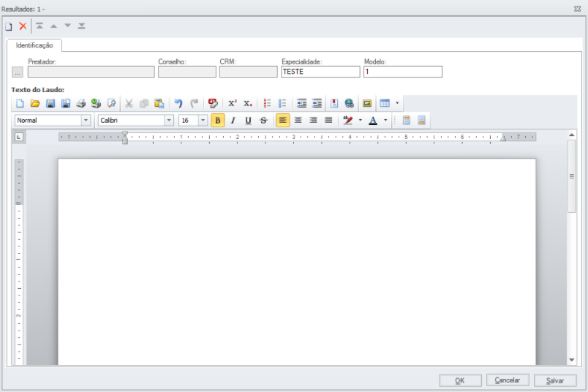Open the highlight color dropdown arrow
The height and width of the screenshot is (392, 588).
[x=361, y=121]
